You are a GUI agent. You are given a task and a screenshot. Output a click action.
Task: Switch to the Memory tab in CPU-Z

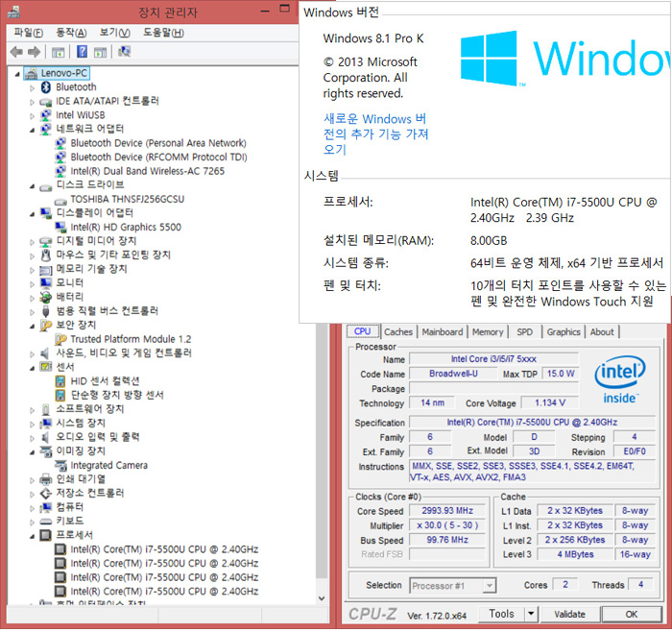point(488,332)
